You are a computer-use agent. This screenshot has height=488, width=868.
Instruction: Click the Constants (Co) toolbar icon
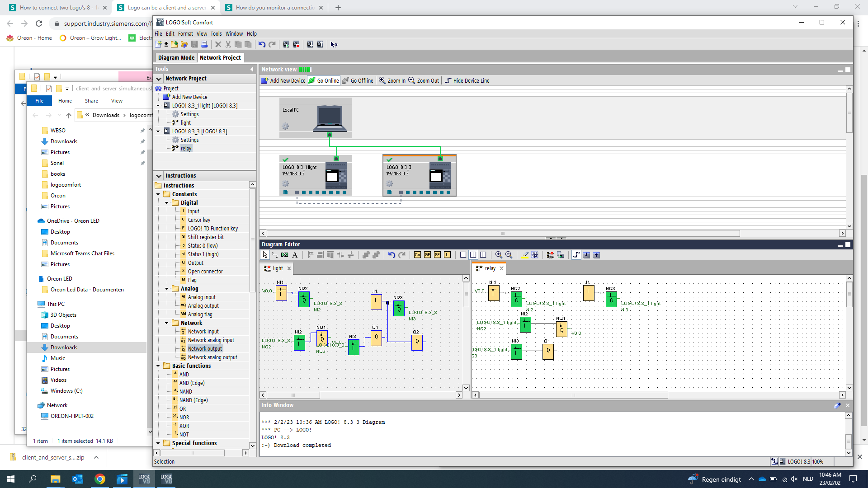point(417,255)
